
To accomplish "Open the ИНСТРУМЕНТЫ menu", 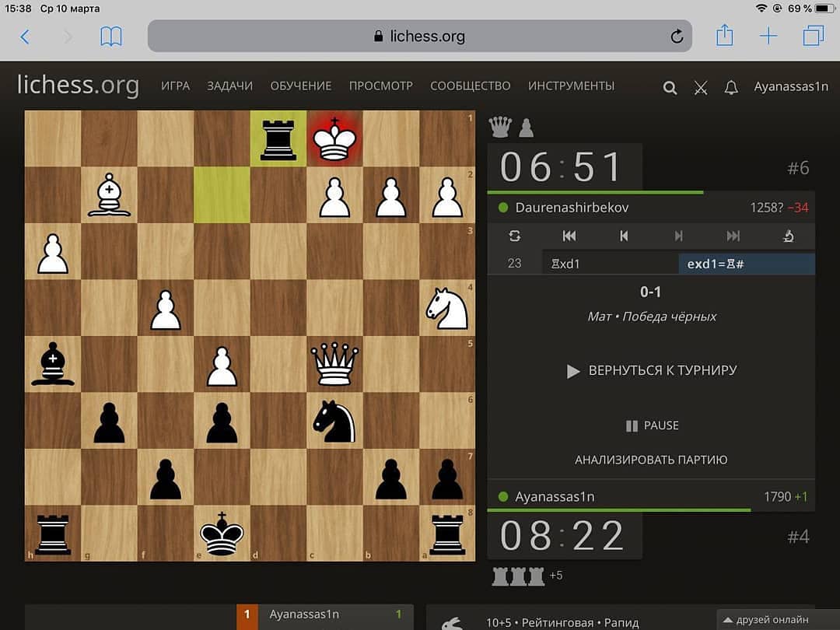I will [x=571, y=86].
